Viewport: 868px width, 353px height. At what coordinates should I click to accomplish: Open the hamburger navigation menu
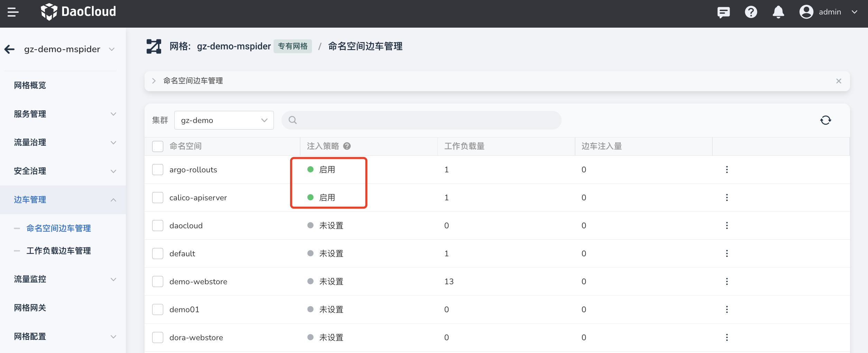pos(13,12)
